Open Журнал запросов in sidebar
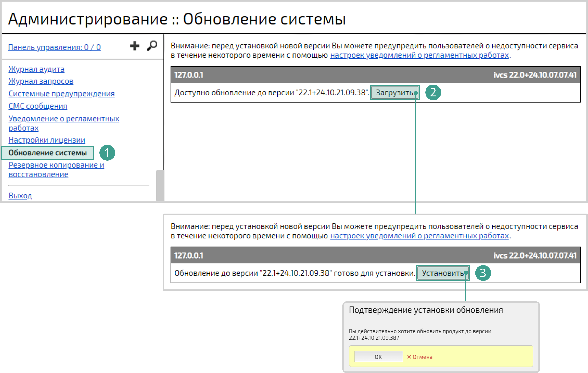 (x=41, y=81)
